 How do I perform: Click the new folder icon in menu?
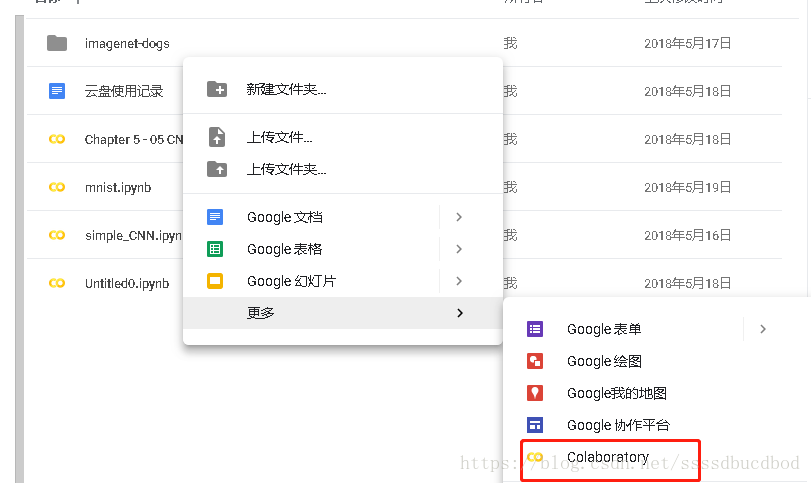click(217, 89)
